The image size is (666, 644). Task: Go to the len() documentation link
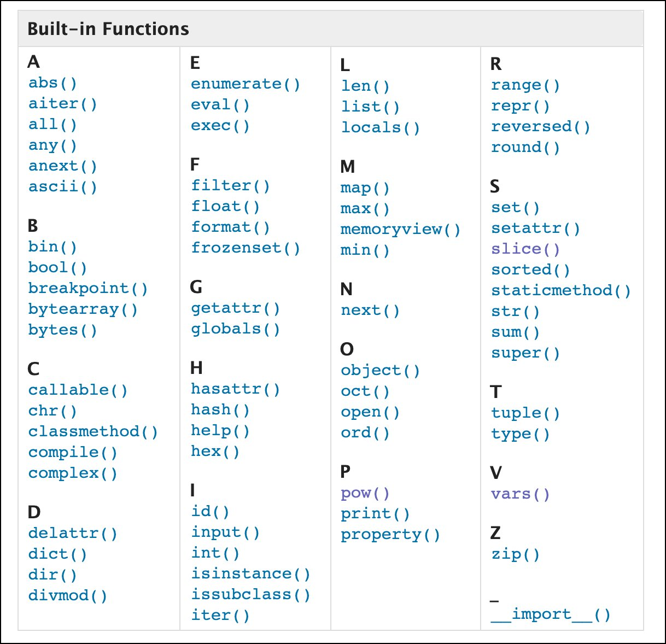click(x=365, y=86)
